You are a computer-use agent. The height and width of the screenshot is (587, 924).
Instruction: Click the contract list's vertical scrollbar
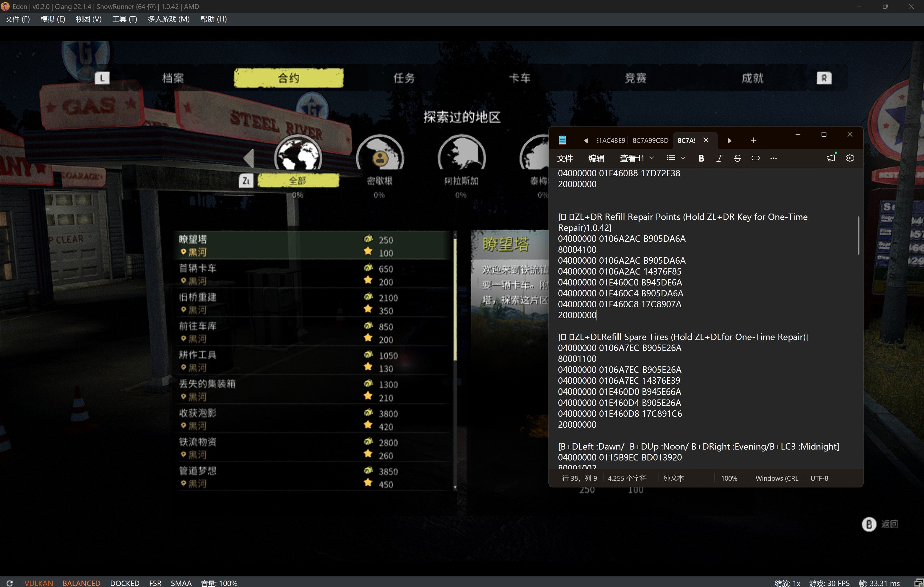pyautogui.click(x=455, y=361)
